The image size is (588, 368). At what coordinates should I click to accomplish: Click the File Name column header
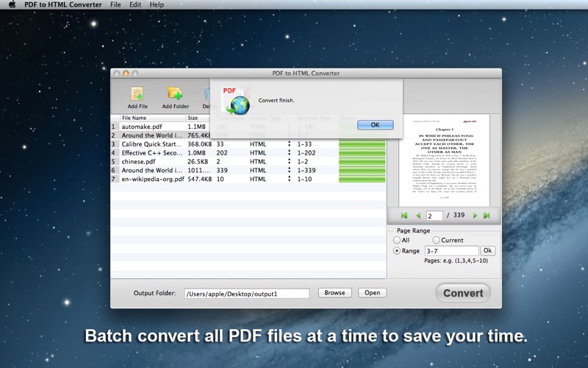click(x=153, y=118)
